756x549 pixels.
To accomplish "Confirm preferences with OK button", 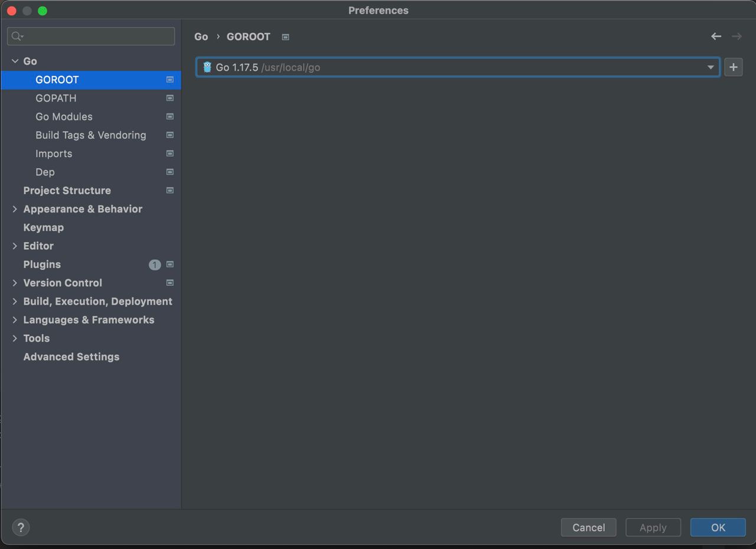I will point(718,528).
